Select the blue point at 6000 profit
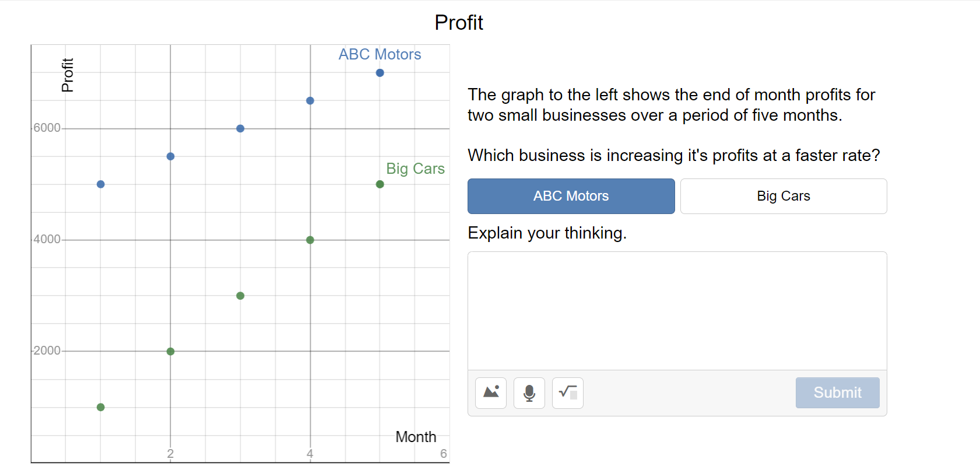Image resolution: width=980 pixels, height=473 pixels. coord(240,128)
